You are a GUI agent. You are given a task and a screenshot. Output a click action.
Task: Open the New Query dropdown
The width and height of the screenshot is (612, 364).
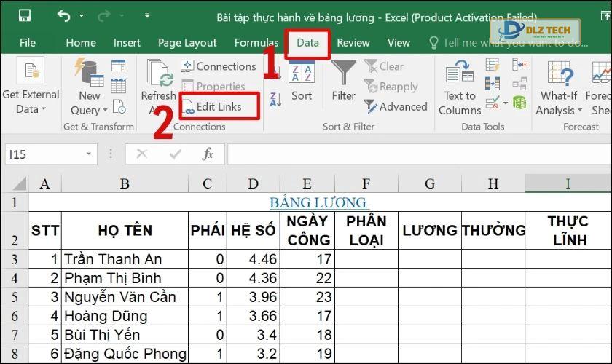(89, 88)
